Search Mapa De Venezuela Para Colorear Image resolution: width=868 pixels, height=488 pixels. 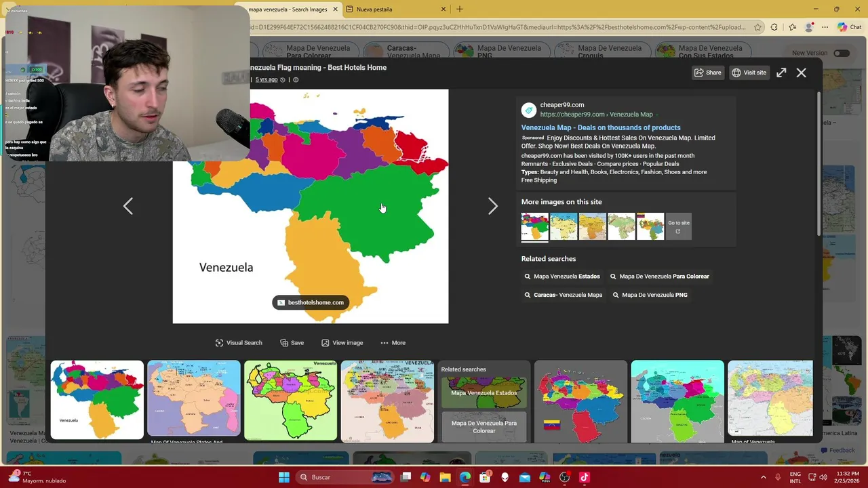[660, 277]
